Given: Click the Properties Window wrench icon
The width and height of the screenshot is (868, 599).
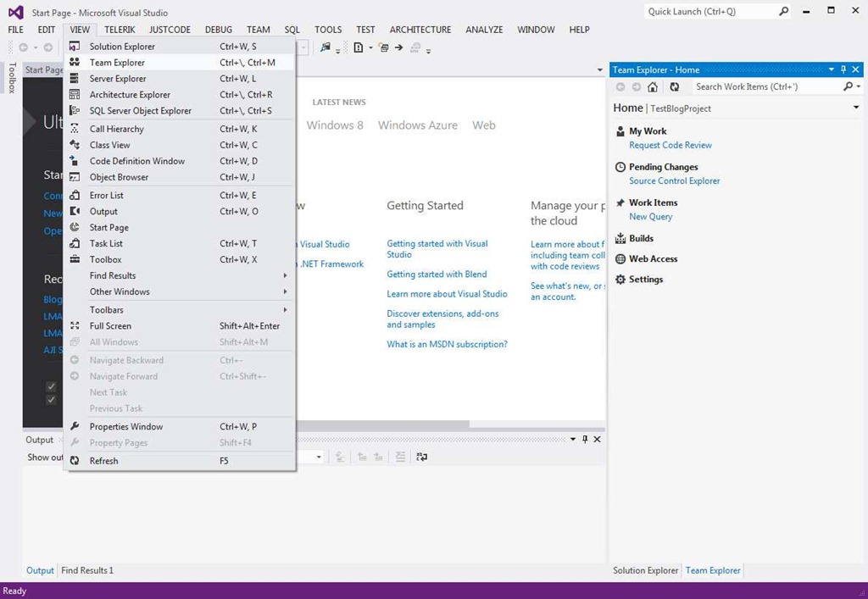Looking at the screenshot, I should (x=75, y=426).
